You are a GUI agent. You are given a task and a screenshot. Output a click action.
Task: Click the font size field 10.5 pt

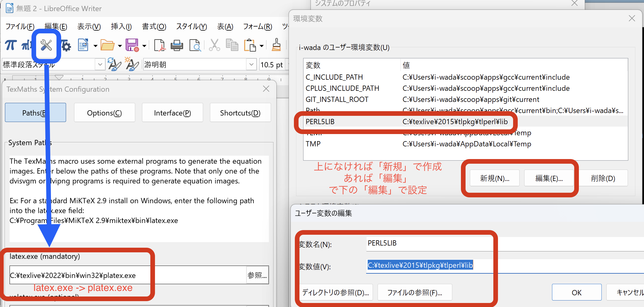[x=272, y=65]
